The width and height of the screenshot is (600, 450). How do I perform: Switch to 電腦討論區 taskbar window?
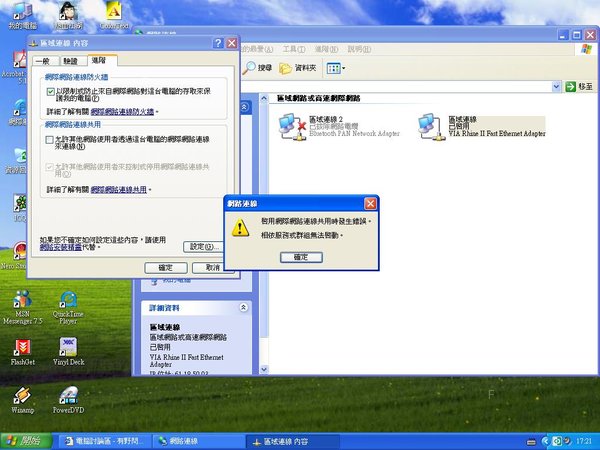click(105, 441)
